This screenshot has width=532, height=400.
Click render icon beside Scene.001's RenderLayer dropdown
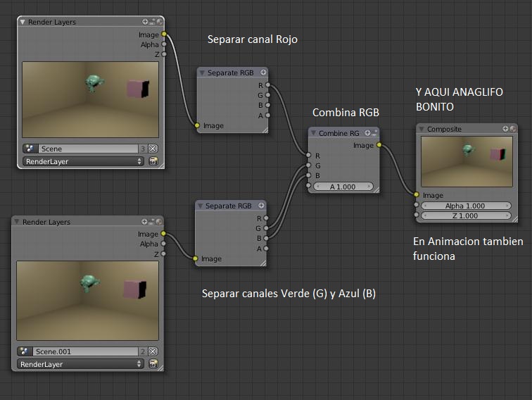point(153,364)
